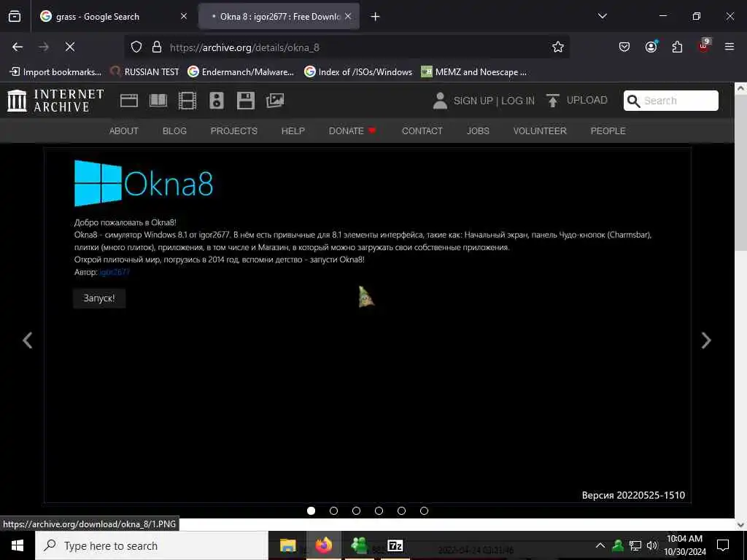Show previous image with left carousel arrow
The image size is (747, 560).
pyautogui.click(x=28, y=340)
